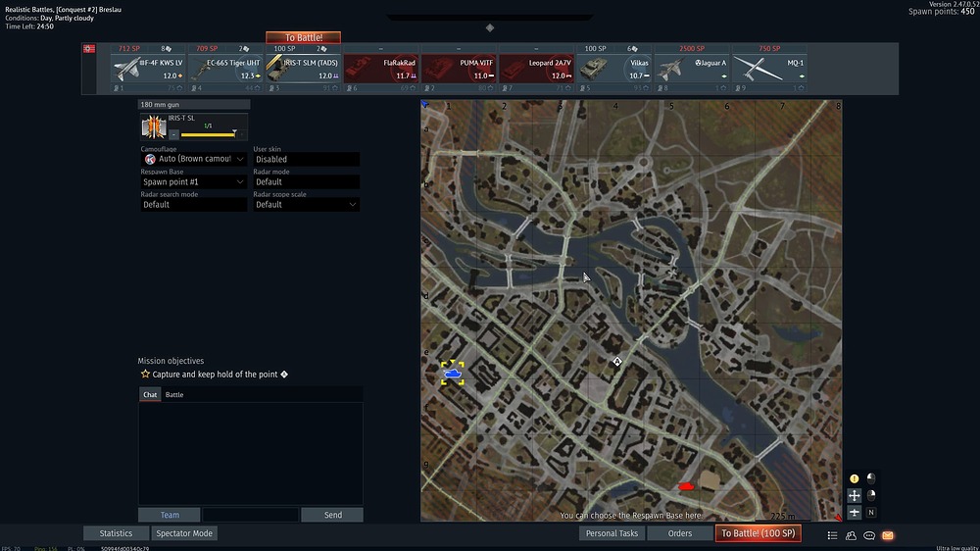Screen dimensions: 980x551
Task: Open the Statistics panel
Action: coord(116,533)
